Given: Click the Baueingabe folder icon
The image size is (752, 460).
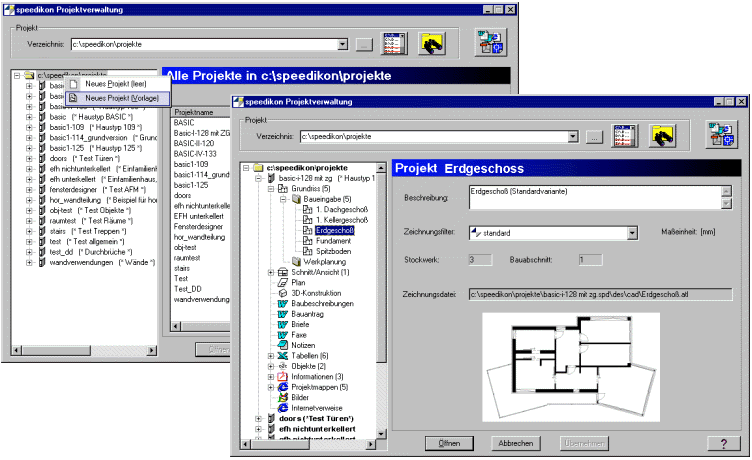Looking at the screenshot, I should click(296, 199).
